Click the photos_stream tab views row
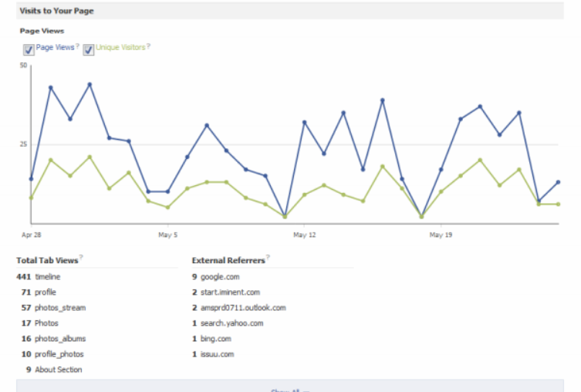The image size is (581, 392). tap(60, 307)
